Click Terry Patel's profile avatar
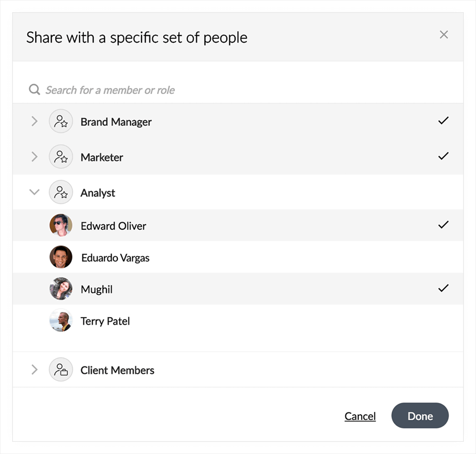This screenshot has width=476, height=454. 61,321
